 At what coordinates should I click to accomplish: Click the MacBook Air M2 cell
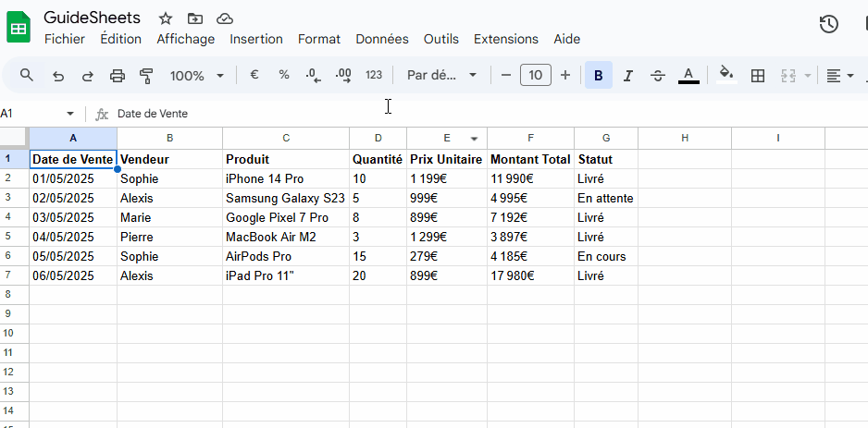(286, 237)
